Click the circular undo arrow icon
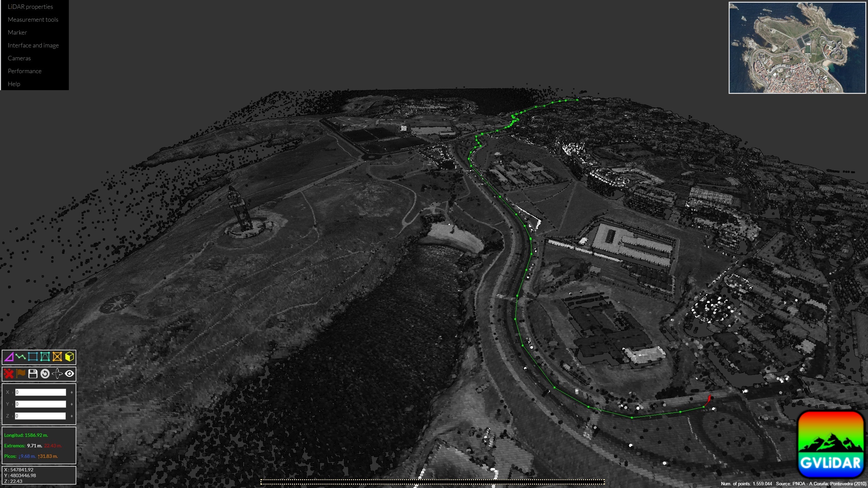Screen dimensions: 868x488 [45, 374]
